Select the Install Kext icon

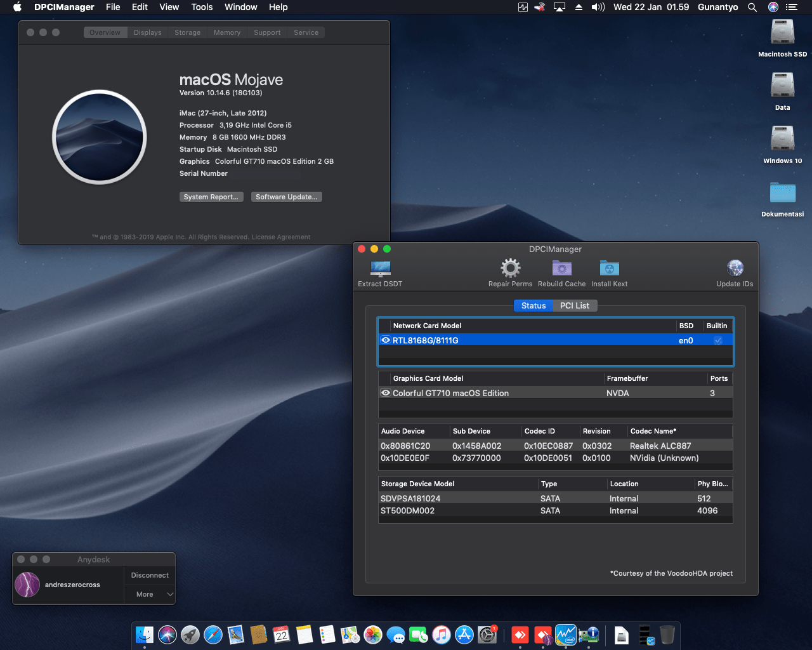pyautogui.click(x=608, y=269)
